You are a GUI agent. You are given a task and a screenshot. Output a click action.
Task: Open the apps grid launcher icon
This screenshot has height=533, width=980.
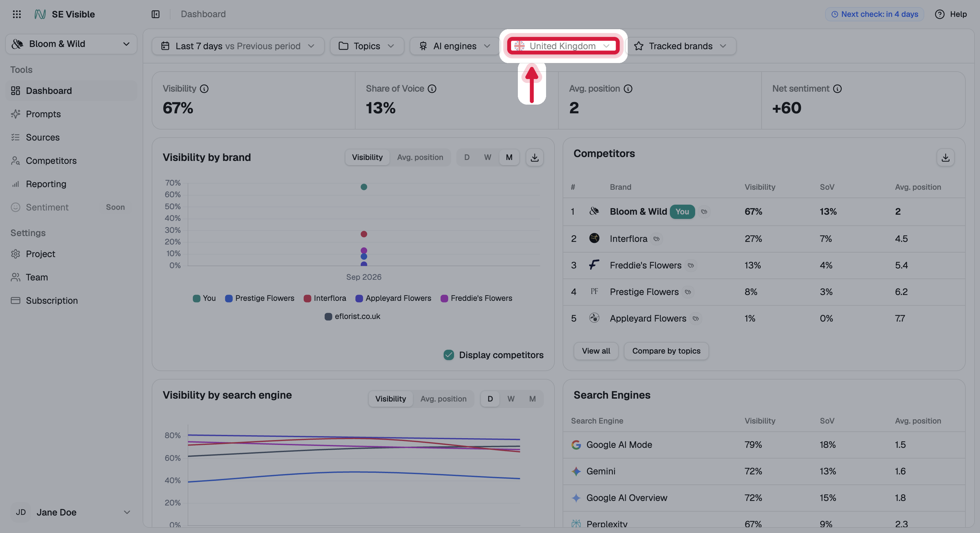17,14
